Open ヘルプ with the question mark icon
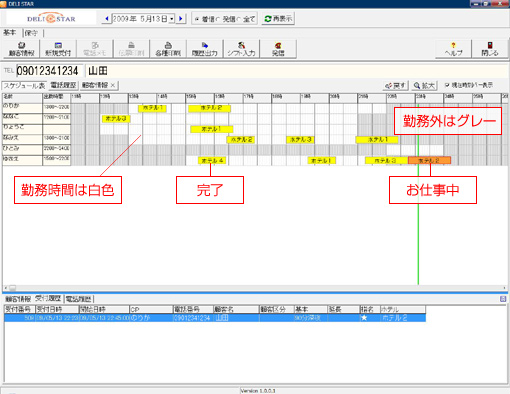Viewport: 510px width, 394px height. click(x=453, y=49)
